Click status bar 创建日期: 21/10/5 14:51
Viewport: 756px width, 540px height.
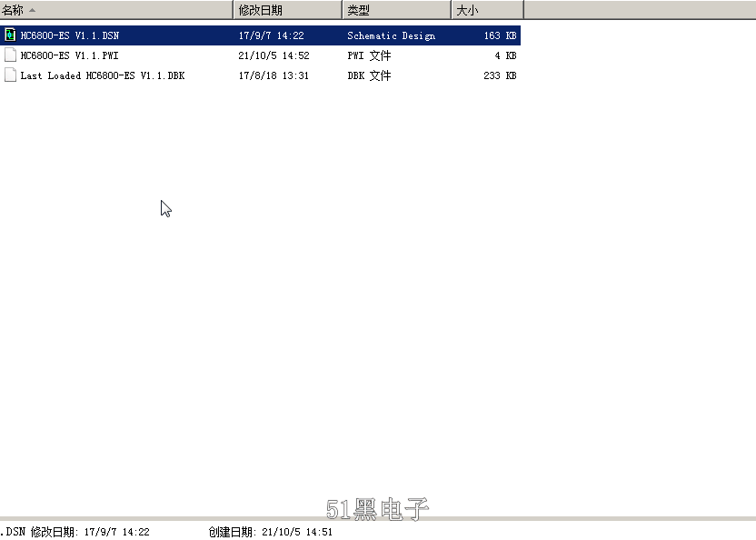[271, 532]
